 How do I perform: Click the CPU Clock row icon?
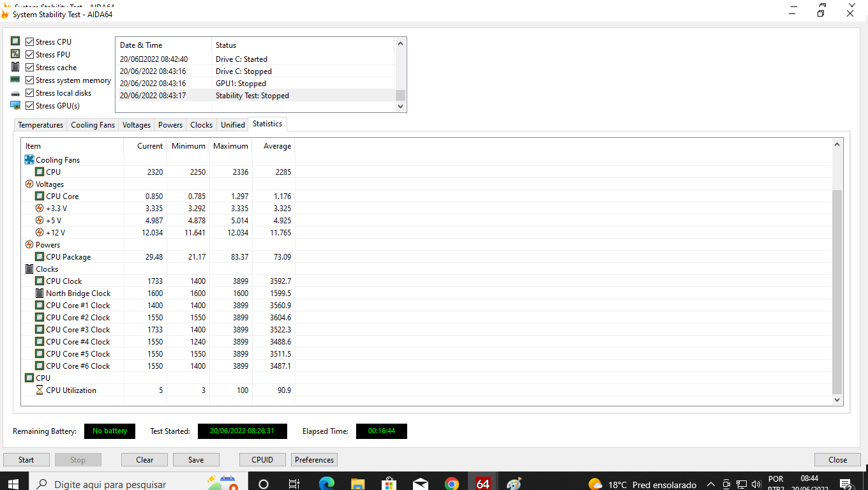40,281
